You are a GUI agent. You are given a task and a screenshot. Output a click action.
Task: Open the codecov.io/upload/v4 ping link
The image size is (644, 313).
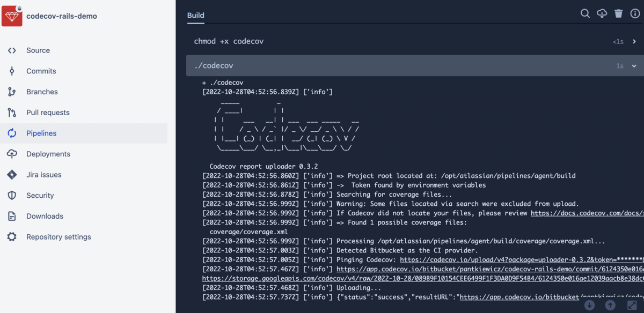coord(522,260)
